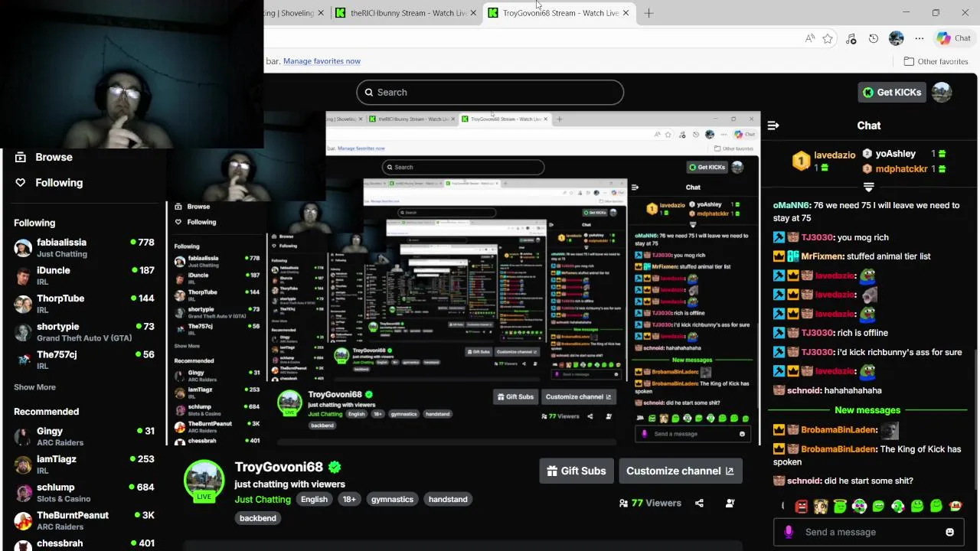This screenshot has width=980, height=551.
Task: Click the chat panel scrollbar
Action: click(x=975, y=418)
